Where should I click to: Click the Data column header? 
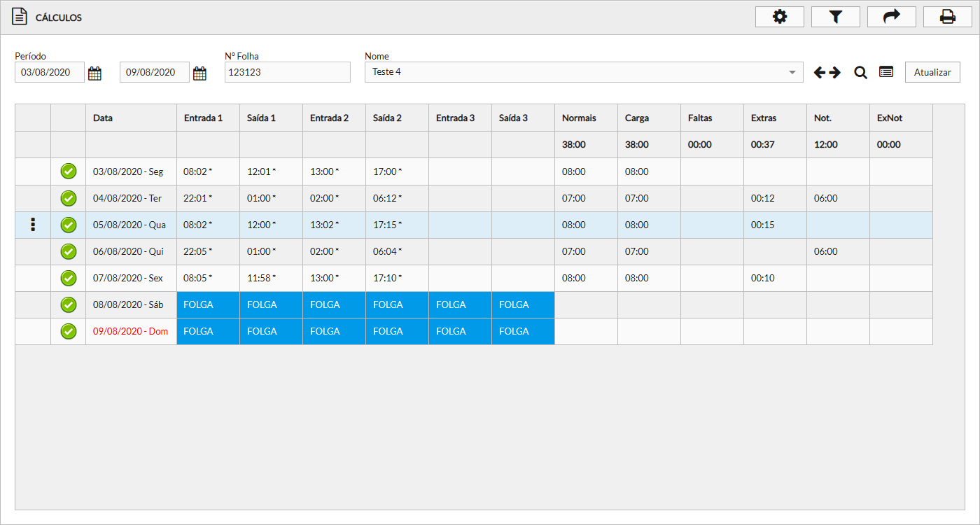[103, 118]
